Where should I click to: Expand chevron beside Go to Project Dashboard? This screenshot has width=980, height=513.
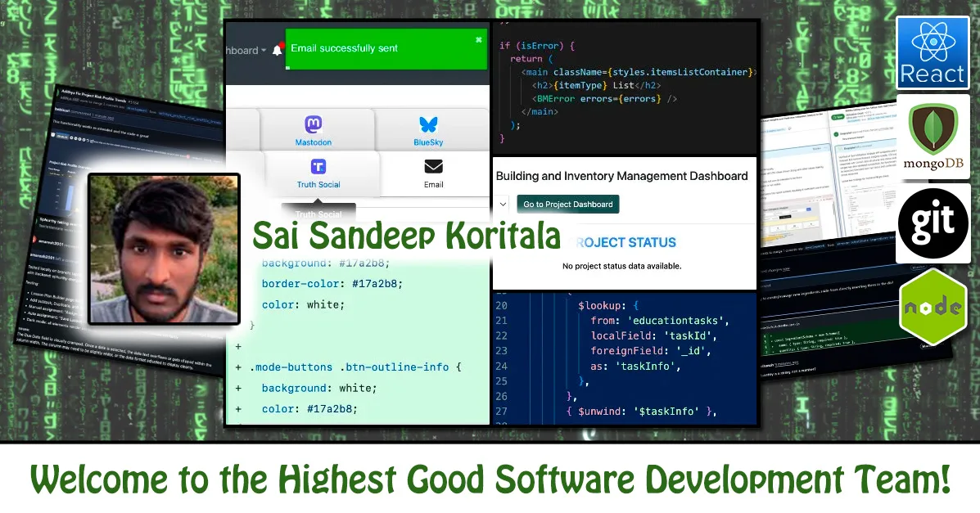click(x=503, y=205)
